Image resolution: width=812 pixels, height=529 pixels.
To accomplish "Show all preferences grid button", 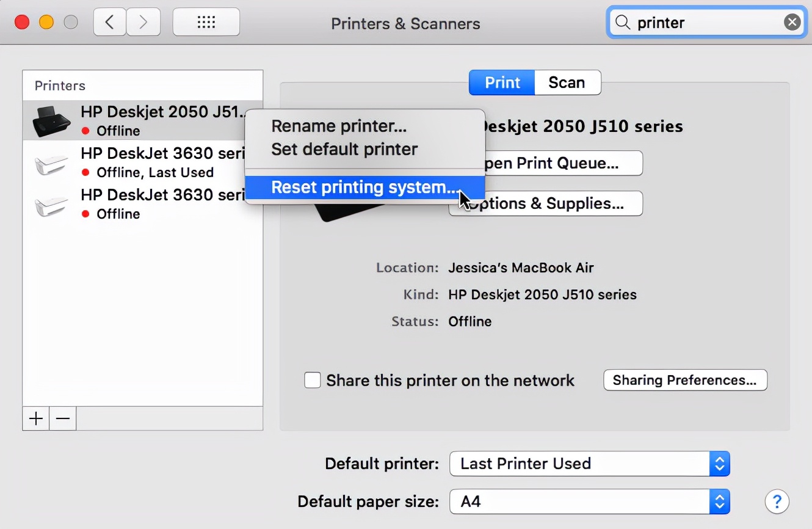I will point(206,23).
